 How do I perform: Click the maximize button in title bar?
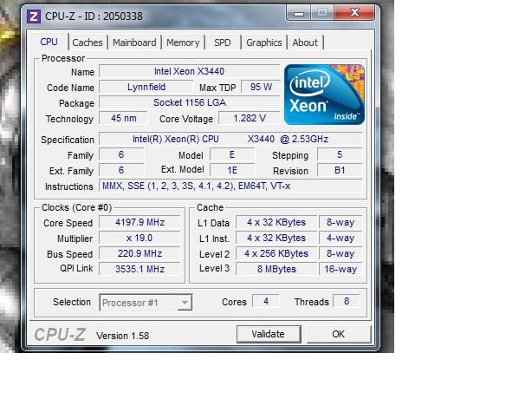coord(322,13)
